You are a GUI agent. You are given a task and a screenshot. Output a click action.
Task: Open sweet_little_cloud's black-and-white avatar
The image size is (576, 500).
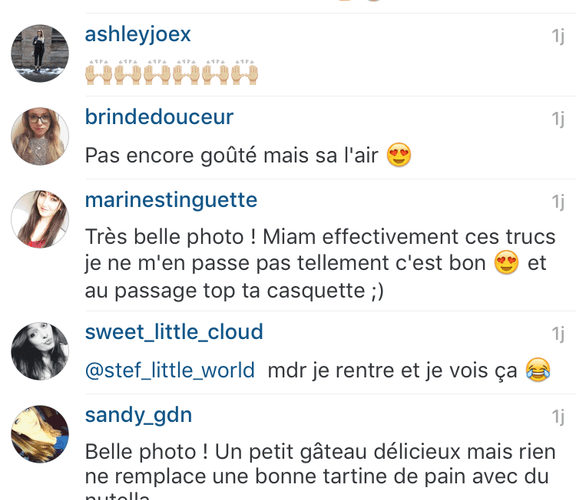(40, 351)
